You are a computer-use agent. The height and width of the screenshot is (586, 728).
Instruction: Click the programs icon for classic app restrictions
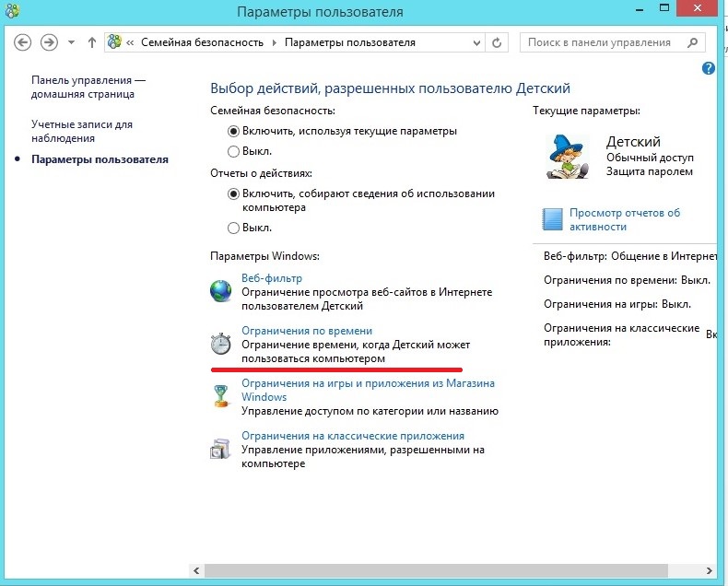tap(220, 449)
